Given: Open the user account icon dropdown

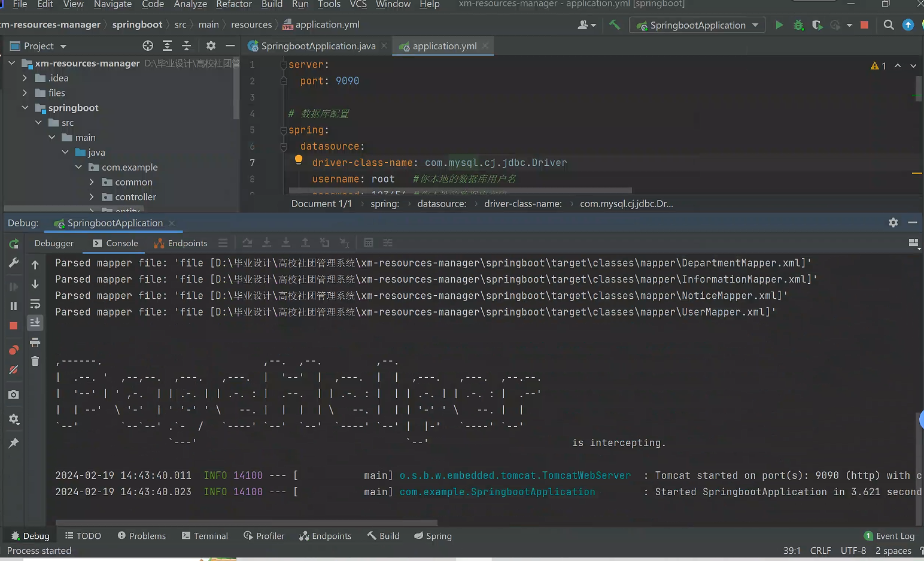Looking at the screenshot, I should [586, 25].
